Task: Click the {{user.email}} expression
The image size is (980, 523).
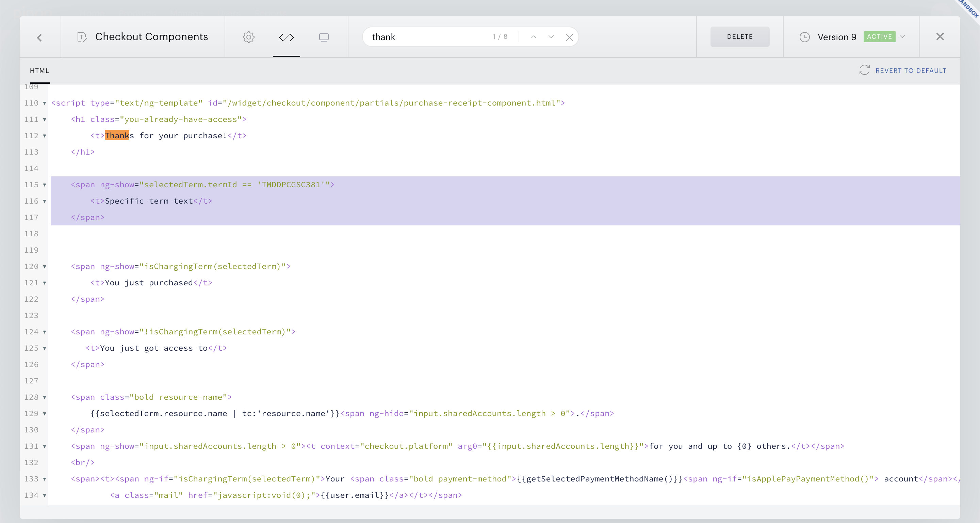Action: [x=355, y=495]
